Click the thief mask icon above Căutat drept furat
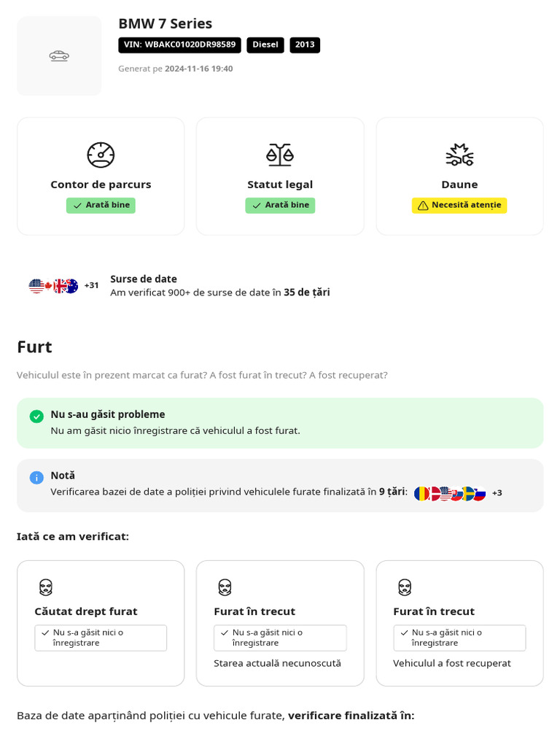This screenshot has height=747, width=560. 46,587
